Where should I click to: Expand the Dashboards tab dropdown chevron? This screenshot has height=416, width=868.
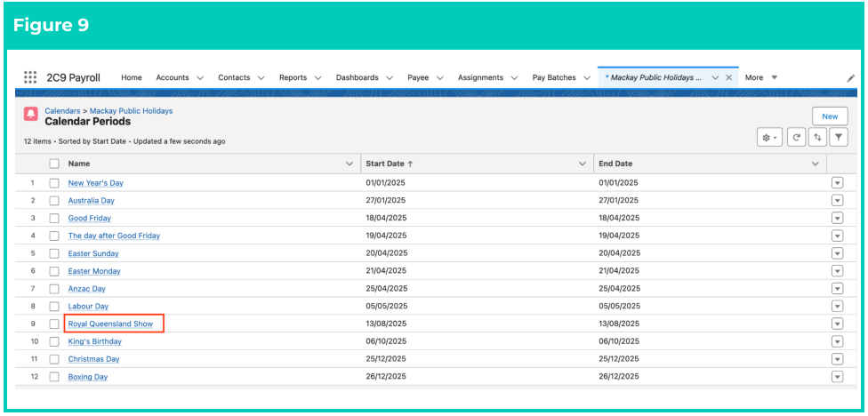390,78
